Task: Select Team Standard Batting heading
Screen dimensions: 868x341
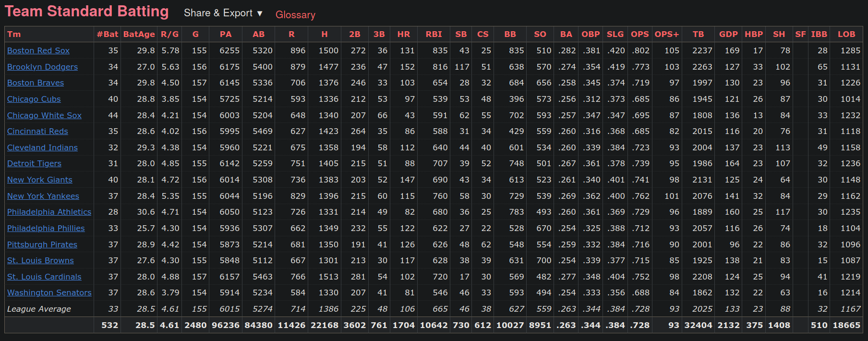Action: pos(87,11)
